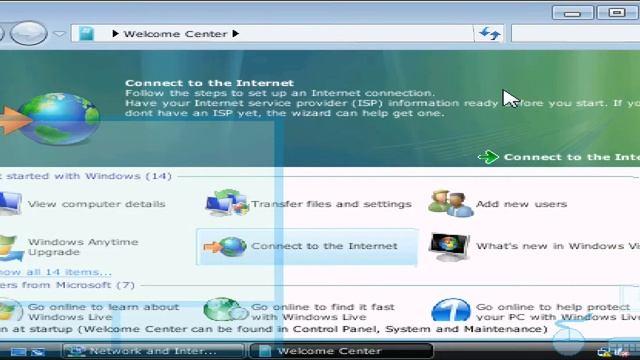Open the recent pages dropdown arrow

point(60,34)
